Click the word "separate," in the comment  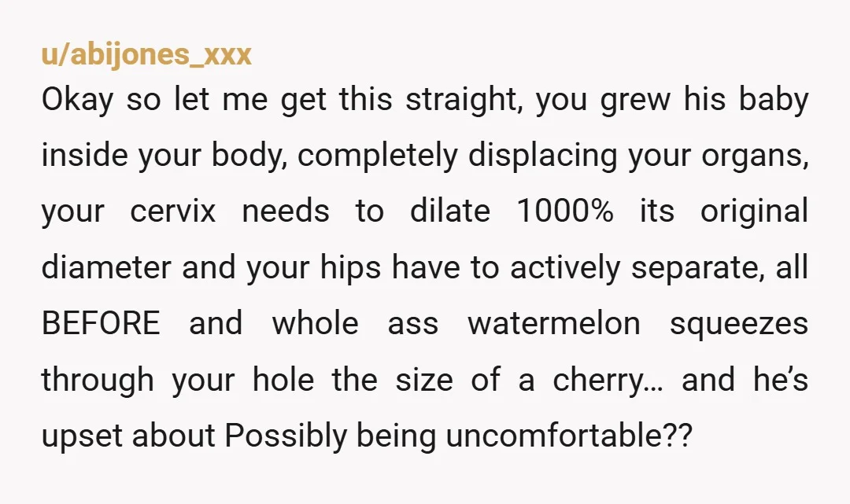(697, 268)
